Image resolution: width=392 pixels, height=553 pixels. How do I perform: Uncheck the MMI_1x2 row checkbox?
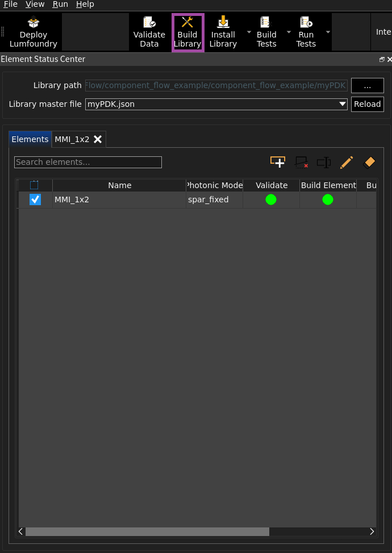[35, 199]
